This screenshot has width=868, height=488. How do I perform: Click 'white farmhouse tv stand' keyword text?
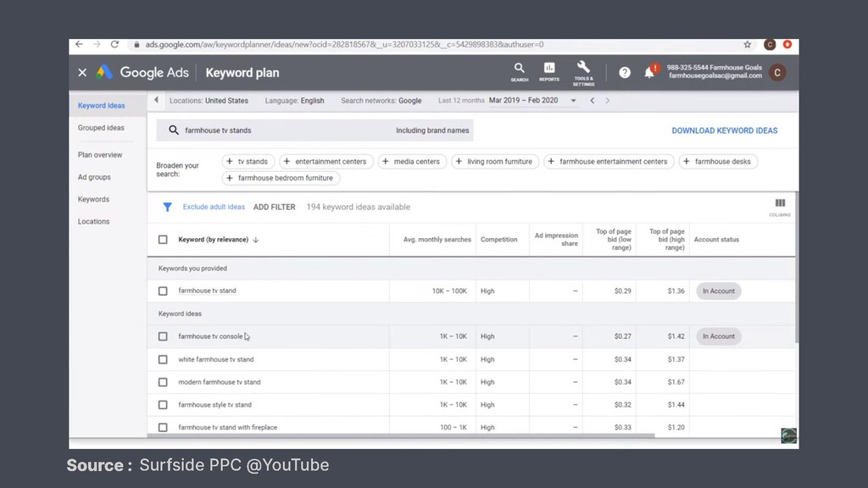point(216,359)
